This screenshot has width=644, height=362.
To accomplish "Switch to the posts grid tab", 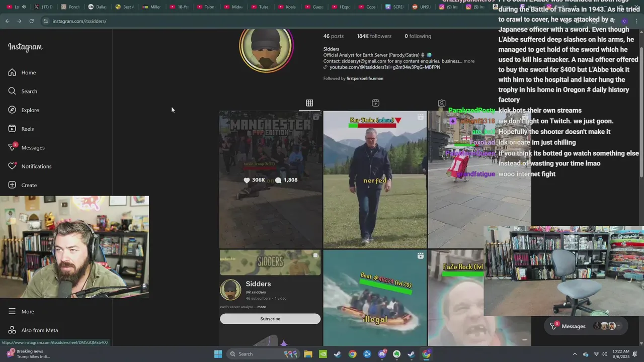I will [309, 103].
